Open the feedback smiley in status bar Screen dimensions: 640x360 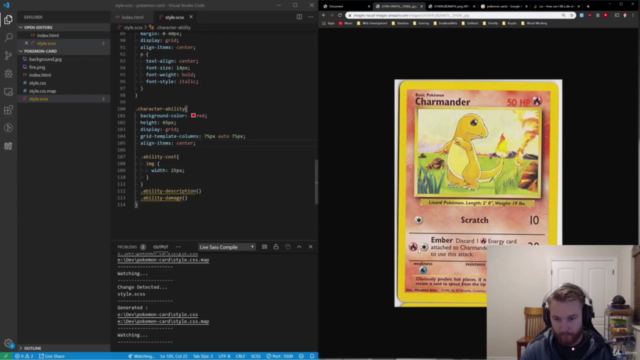pos(301,356)
